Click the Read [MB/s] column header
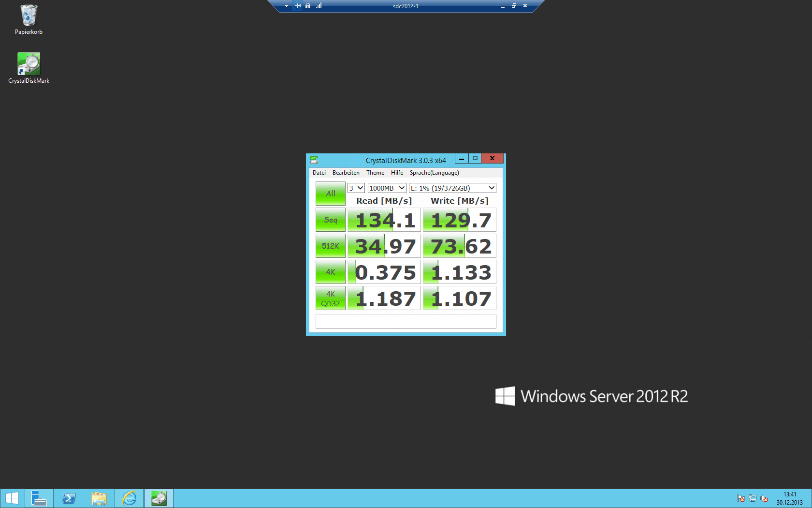This screenshot has height=508, width=812. tap(384, 201)
